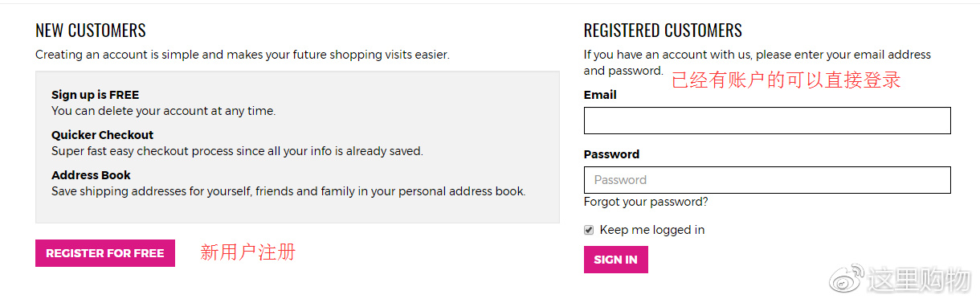Click the Password field label
This screenshot has height=303, width=980.
point(611,154)
